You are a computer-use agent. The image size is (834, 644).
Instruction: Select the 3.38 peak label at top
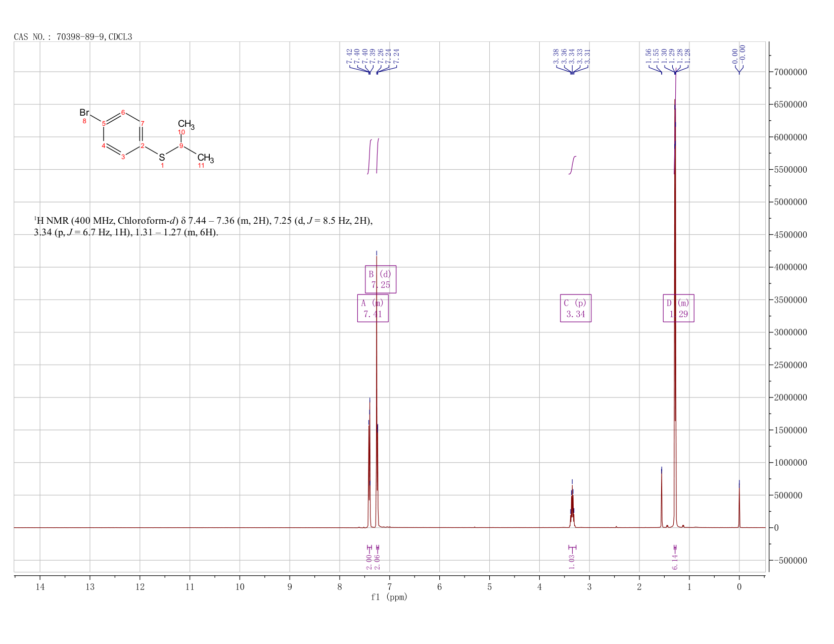click(x=556, y=56)
